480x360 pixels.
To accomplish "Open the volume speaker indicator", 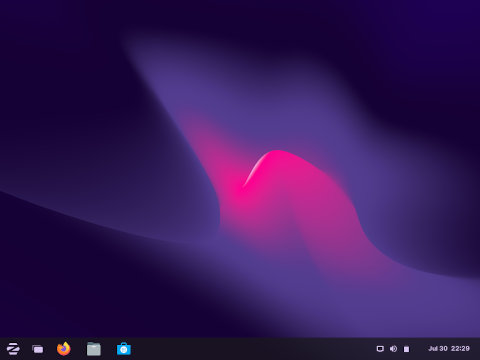I will point(393,349).
